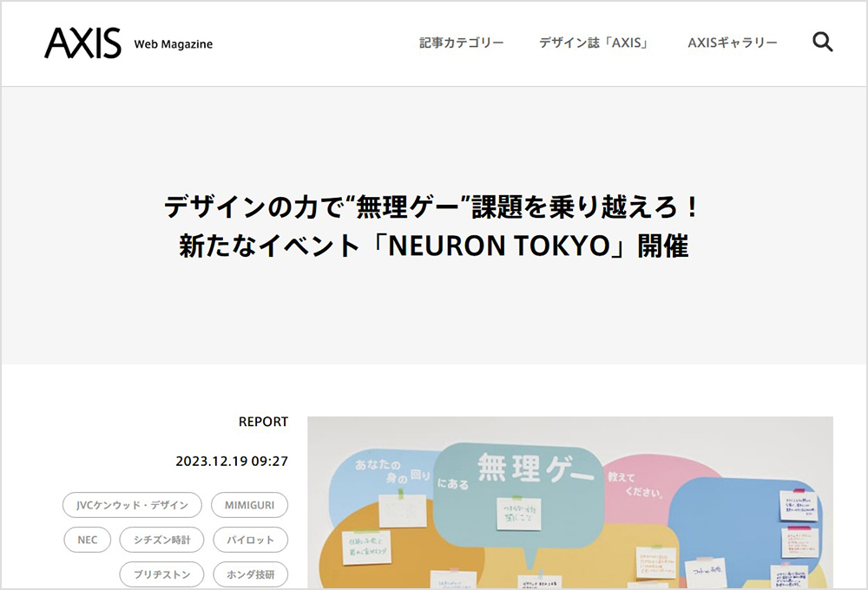Select the MIMIGURI tag
Viewport: 868px width, 590px height.
(x=250, y=505)
